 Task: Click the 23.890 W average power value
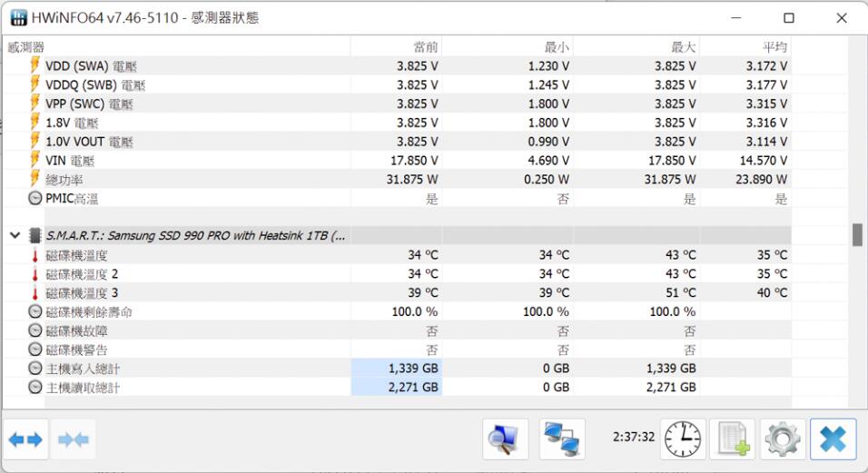pos(761,179)
